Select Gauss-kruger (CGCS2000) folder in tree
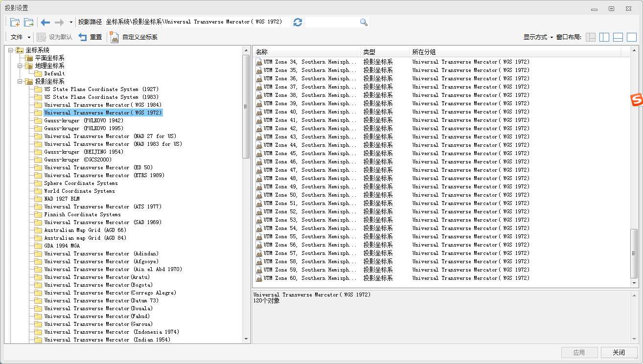Image resolution: width=643 pixels, height=364 pixels. pyautogui.click(x=78, y=159)
